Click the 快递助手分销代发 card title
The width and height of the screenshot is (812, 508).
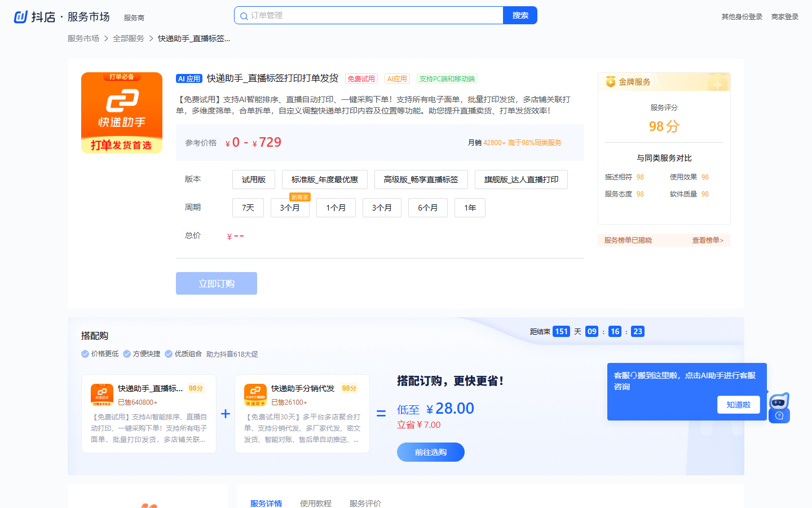pos(303,388)
